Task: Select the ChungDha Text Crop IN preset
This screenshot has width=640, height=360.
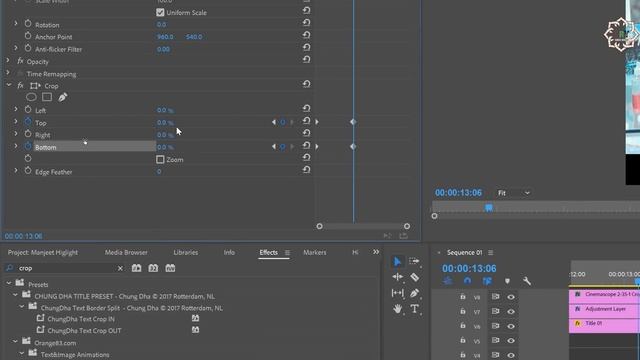Action: [x=81, y=319]
